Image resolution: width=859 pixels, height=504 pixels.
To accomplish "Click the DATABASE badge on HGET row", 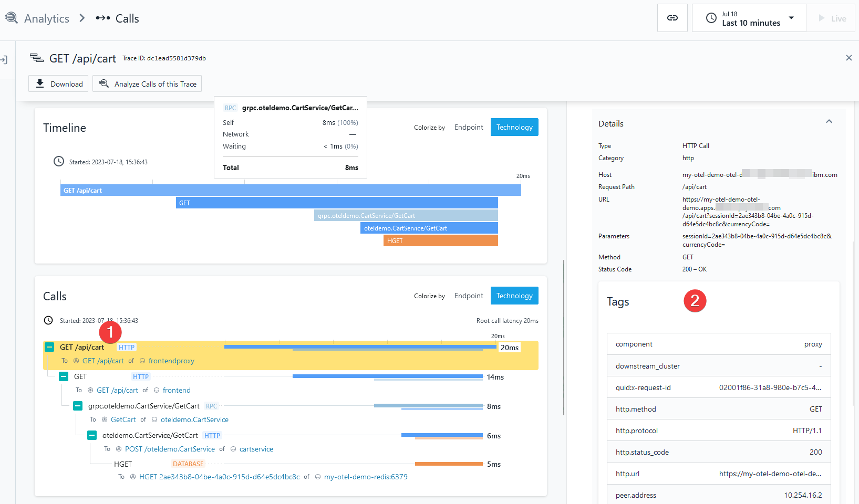I will click(188, 464).
